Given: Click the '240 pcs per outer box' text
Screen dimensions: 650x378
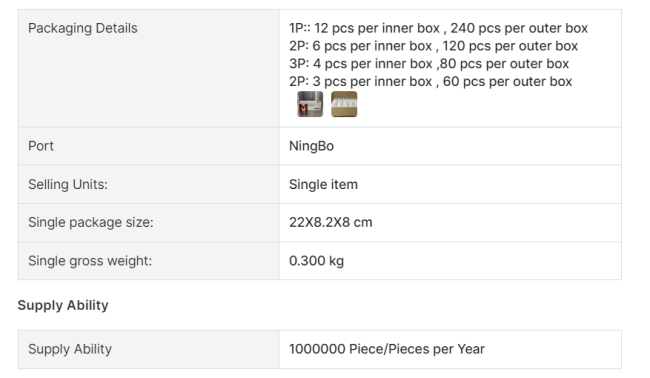Looking at the screenshot, I should pyautogui.click(x=519, y=28).
